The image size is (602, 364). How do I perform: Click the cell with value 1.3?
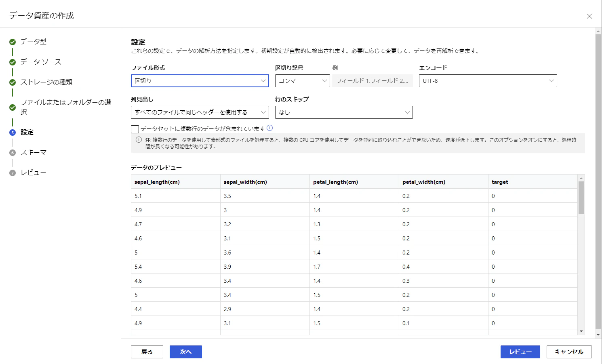354,224
